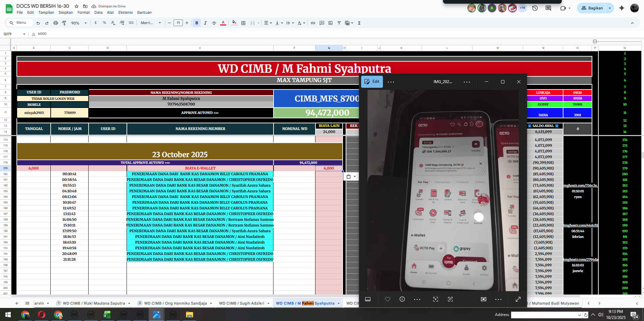The image size is (644, 321).
Task: Click Edit in the photo viewer
Action: pos(372,82)
